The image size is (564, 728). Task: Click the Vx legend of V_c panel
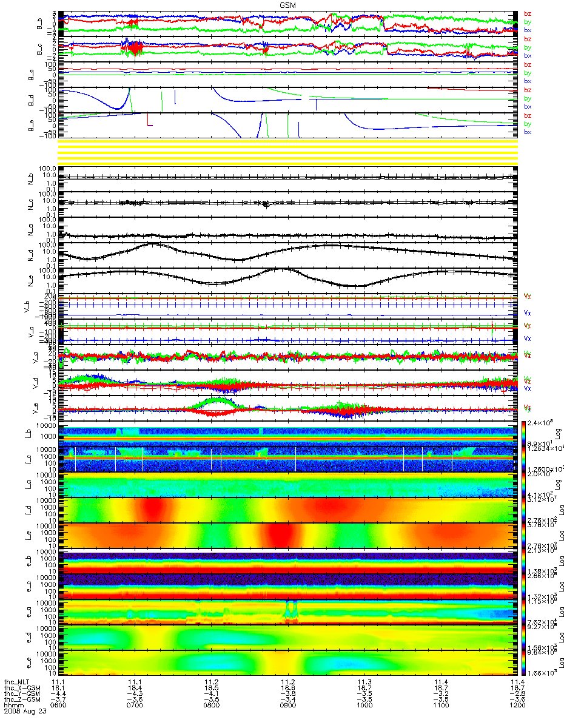tap(527, 339)
